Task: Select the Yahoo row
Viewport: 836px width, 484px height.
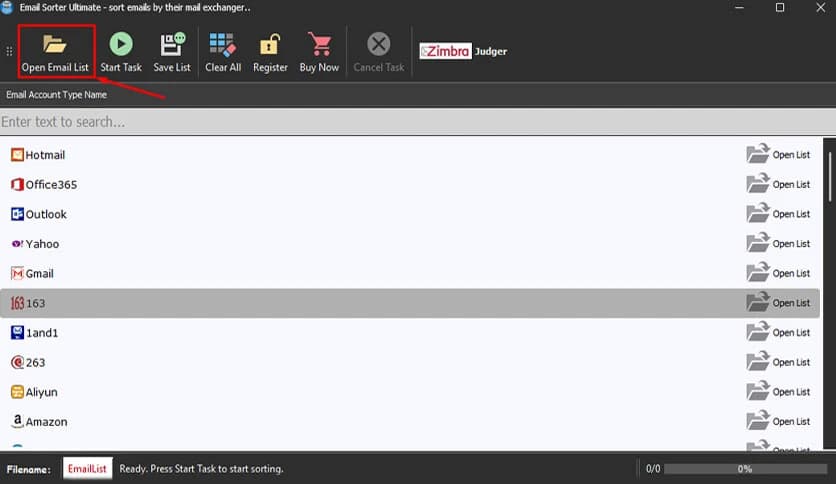Action: 409,244
